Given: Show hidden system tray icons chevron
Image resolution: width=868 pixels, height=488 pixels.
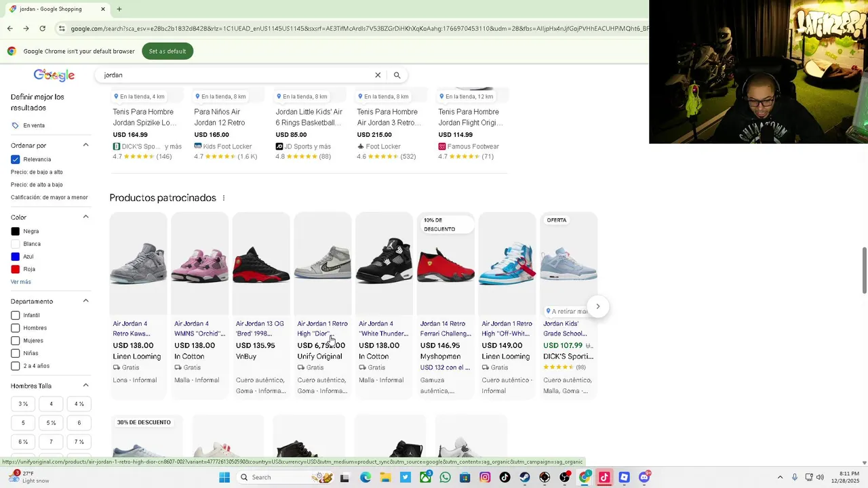Looking at the screenshot, I should [781, 477].
